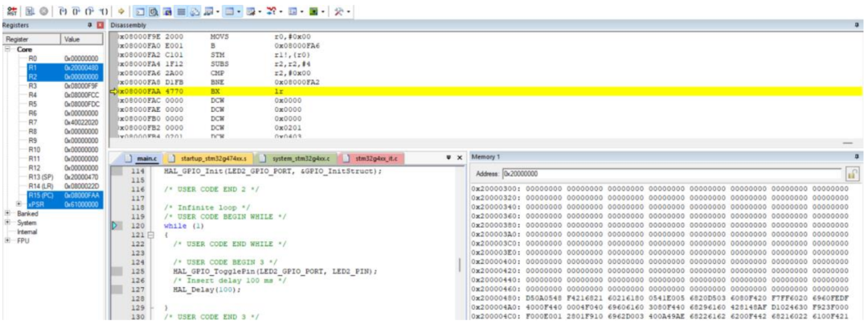This screenshot has height=321, width=868.
Task: Click the Step Out icon
Action: (90, 10)
